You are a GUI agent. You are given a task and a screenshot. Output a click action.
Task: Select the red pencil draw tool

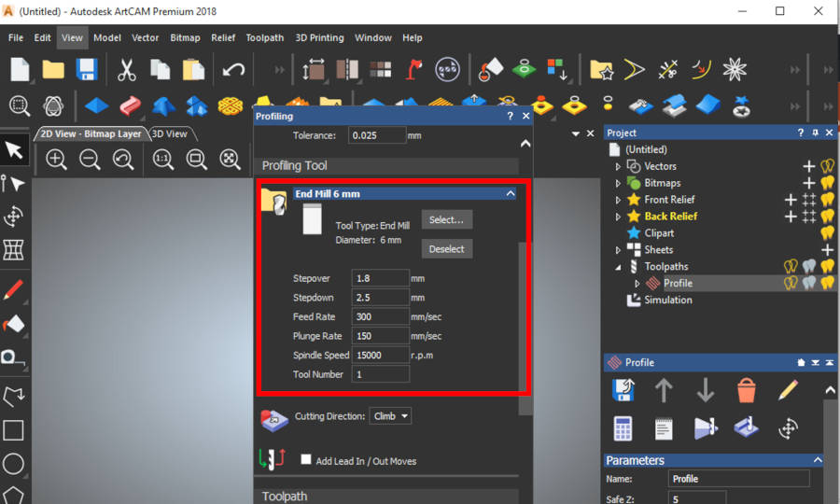[x=14, y=289]
